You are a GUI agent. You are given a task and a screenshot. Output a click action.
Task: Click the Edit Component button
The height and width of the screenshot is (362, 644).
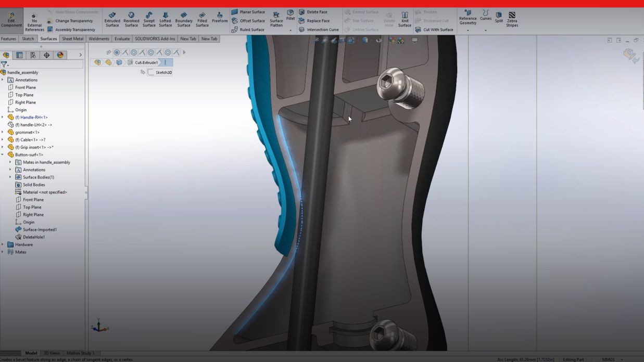point(11,20)
